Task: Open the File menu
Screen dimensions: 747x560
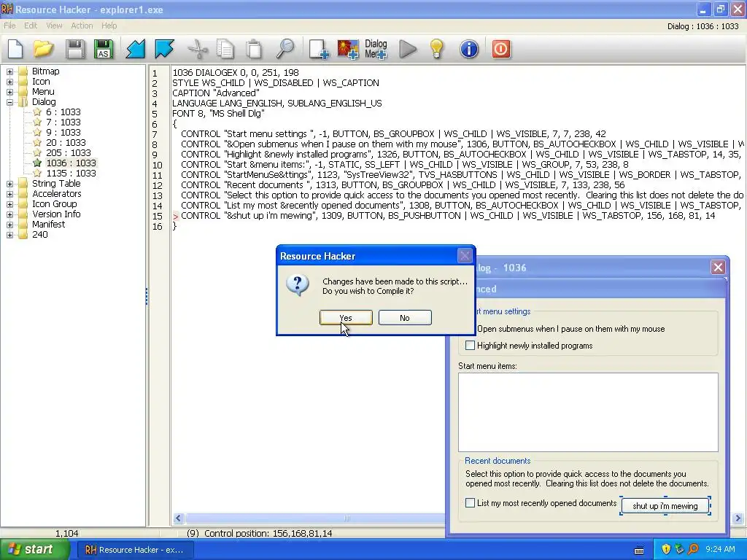Action: 9,26
